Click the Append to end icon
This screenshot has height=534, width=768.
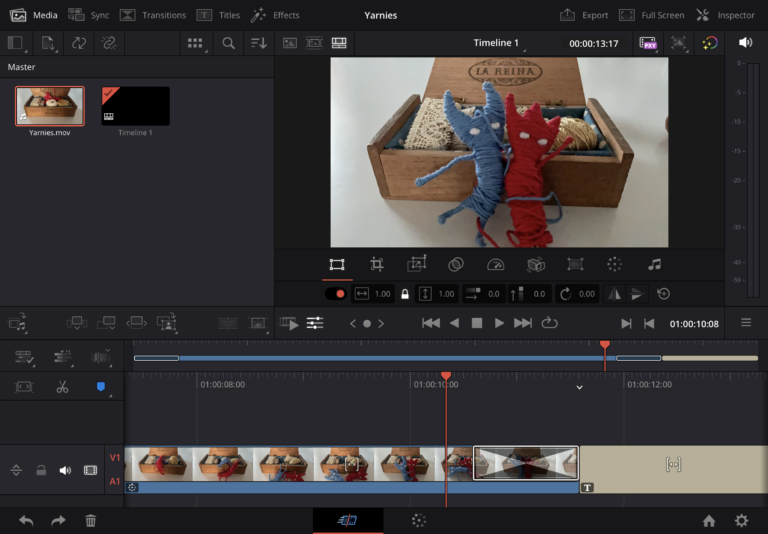tap(106, 323)
